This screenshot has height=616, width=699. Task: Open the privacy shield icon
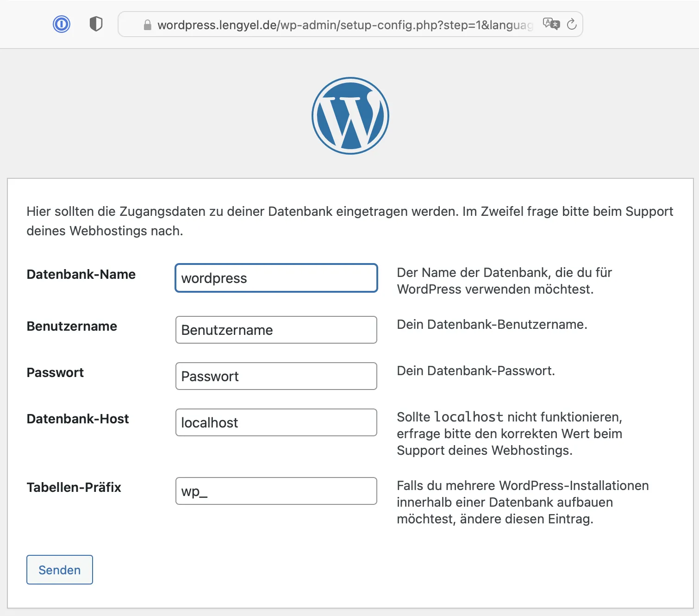(x=96, y=24)
